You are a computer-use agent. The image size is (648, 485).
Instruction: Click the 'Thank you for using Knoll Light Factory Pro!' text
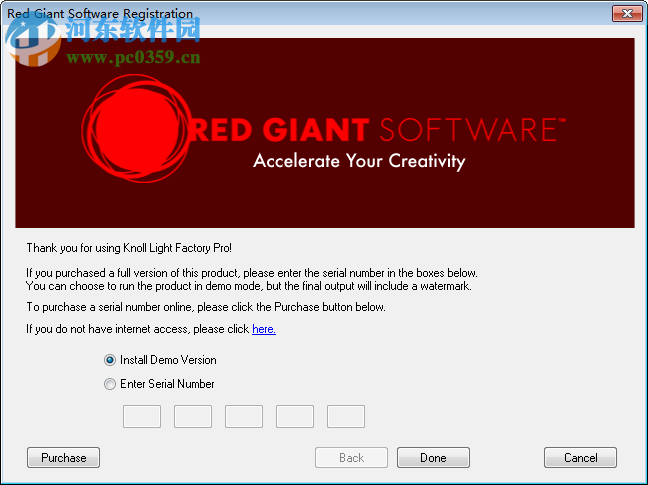[x=129, y=248]
